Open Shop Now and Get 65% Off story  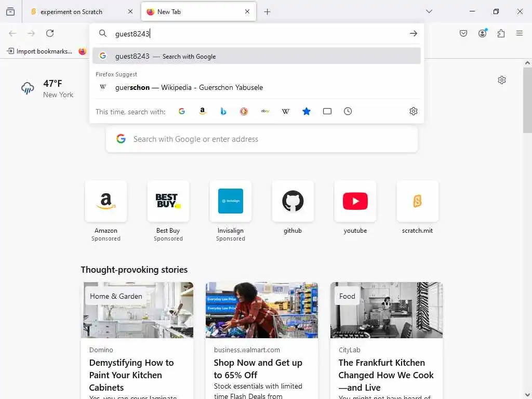[258, 369]
